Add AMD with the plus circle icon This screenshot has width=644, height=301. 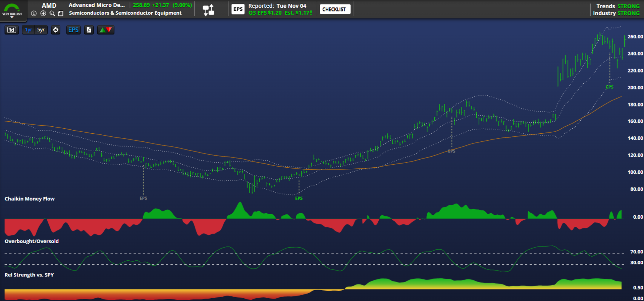click(43, 13)
